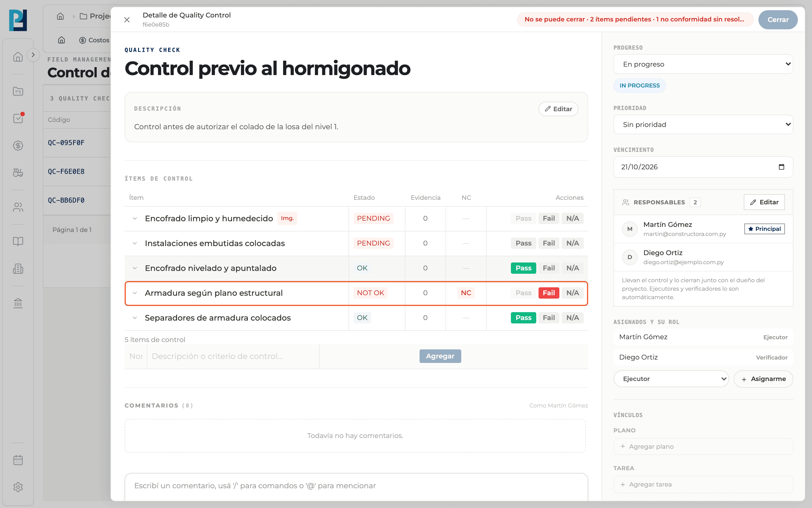Viewport: 812px width, 508px height.
Task: Click Agregar to add control item
Action: (440, 356)
